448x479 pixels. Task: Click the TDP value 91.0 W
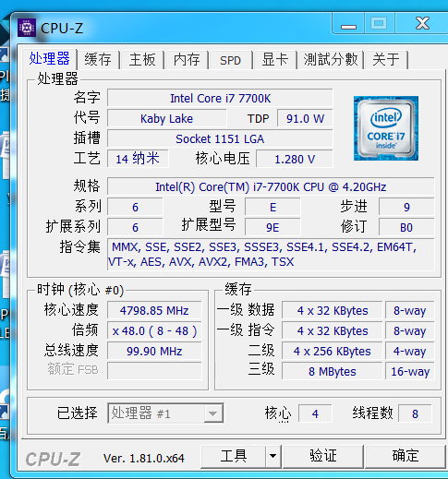(x=305, y=119)
